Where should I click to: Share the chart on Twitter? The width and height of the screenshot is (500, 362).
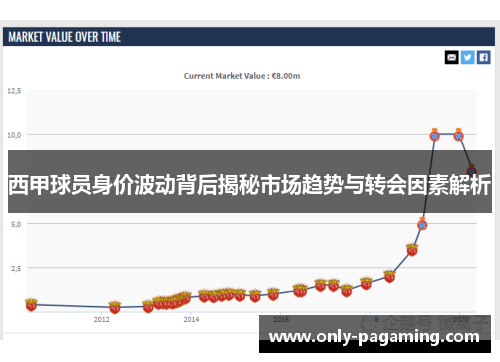(468, 58)
